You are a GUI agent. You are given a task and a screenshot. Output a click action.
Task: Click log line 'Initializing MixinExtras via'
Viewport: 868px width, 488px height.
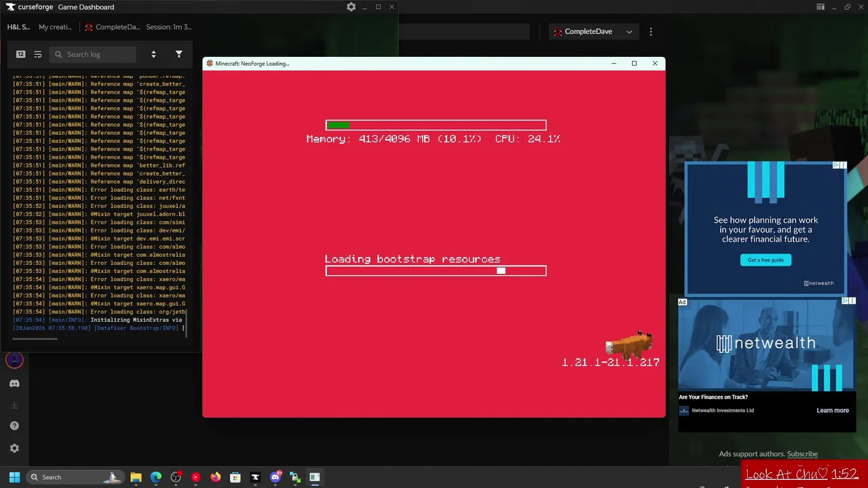[99, 320]
